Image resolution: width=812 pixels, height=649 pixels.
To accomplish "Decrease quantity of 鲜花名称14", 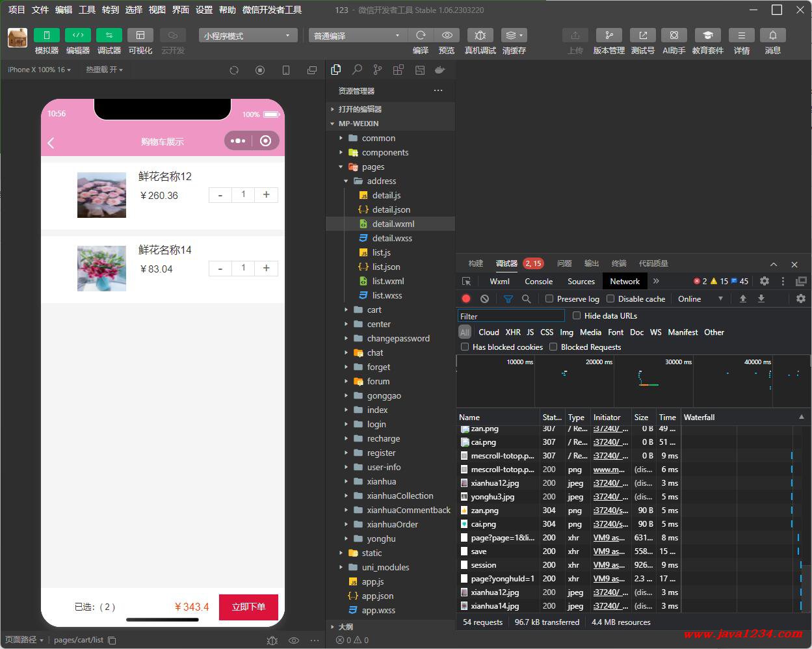I will click(x=220, y=269).
